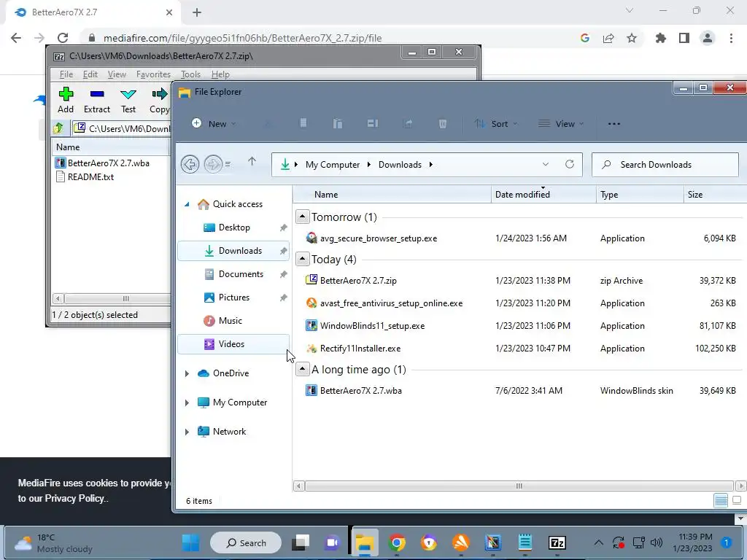
Task: Click Downloads in breadcrumb path
Action: point(400,165)
